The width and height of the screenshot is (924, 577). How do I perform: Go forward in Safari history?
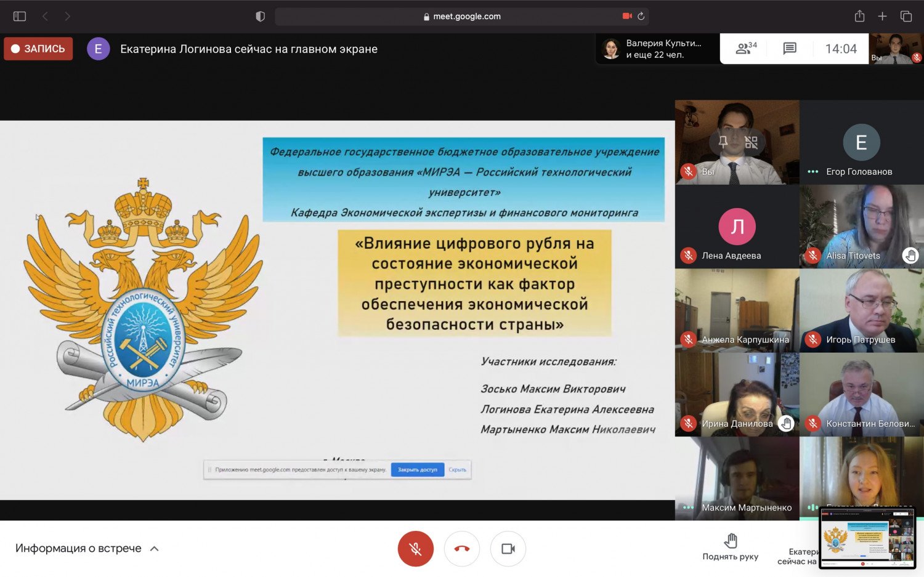click(68, 17)
